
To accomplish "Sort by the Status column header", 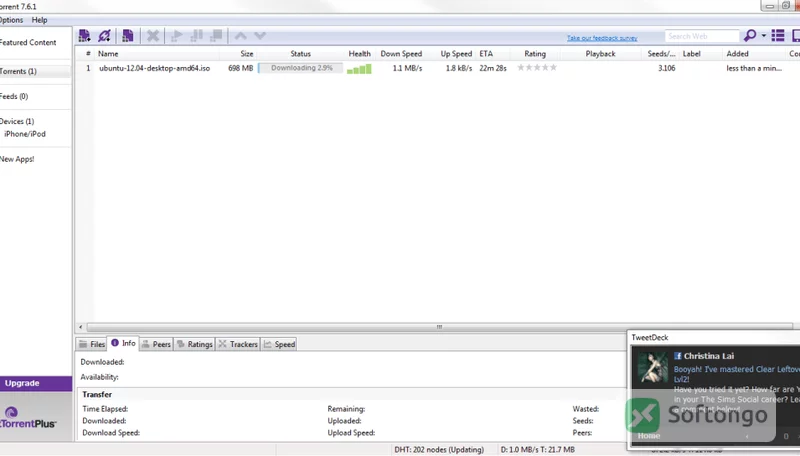I will click(301, 54).
